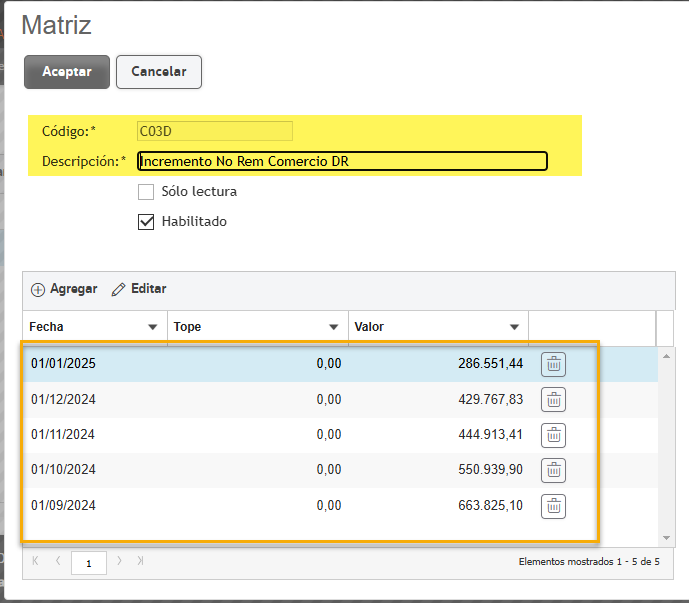Click the Aceptar button

67,72
